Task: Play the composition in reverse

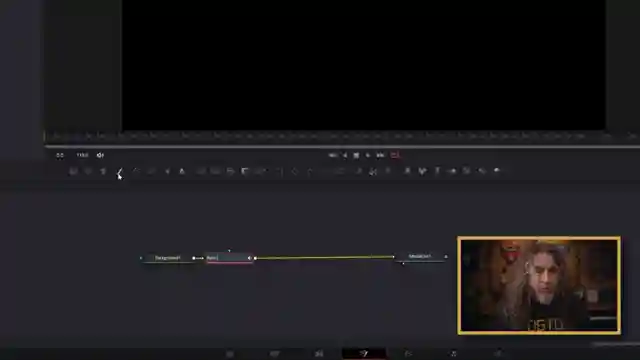Action: (x=345, y=155)
